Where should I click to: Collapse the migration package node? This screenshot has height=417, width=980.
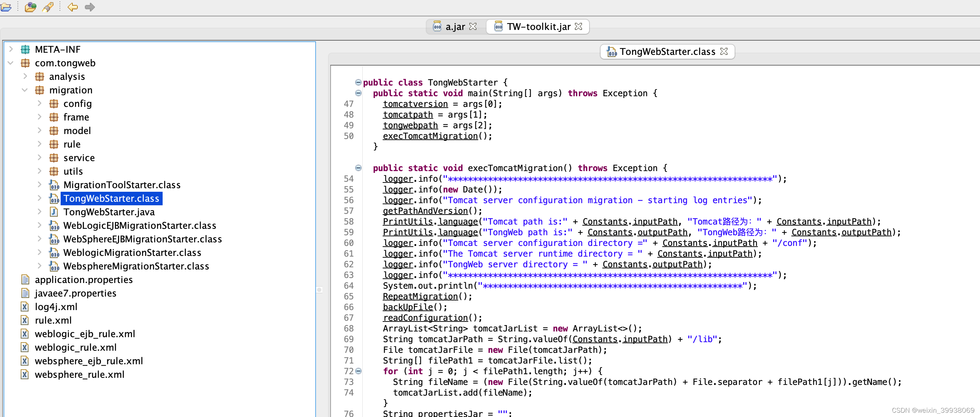pos(25,90)
